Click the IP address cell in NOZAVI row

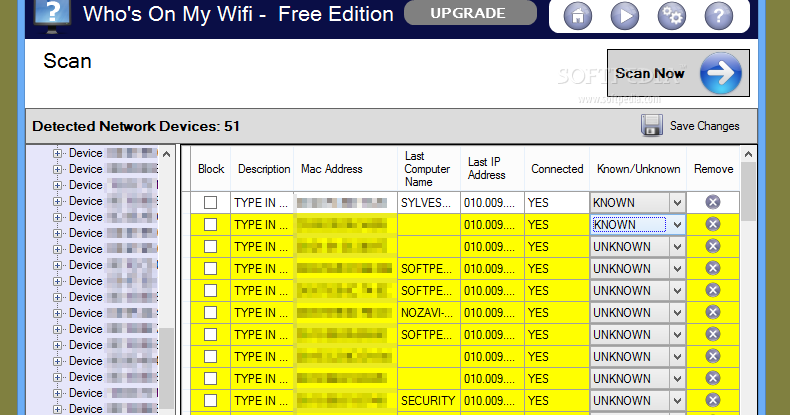(x=492, y=313)
